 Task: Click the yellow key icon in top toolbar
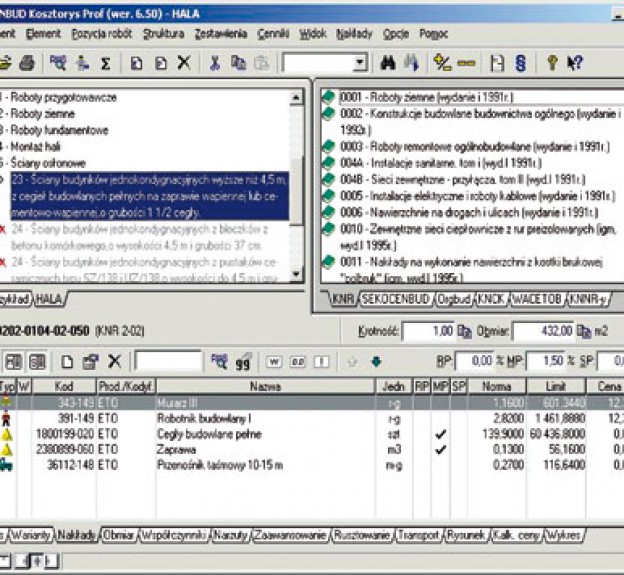[552, 63]
